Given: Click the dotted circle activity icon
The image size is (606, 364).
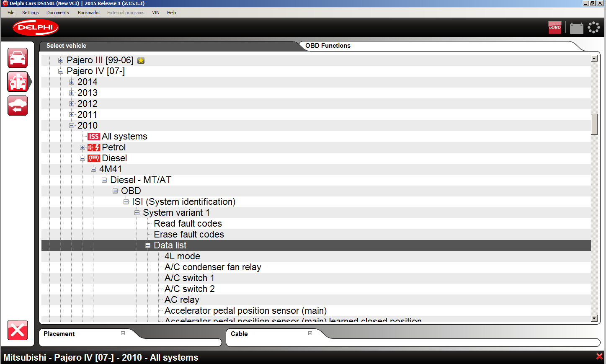Looking at the screenshot, I should point(594,28).
